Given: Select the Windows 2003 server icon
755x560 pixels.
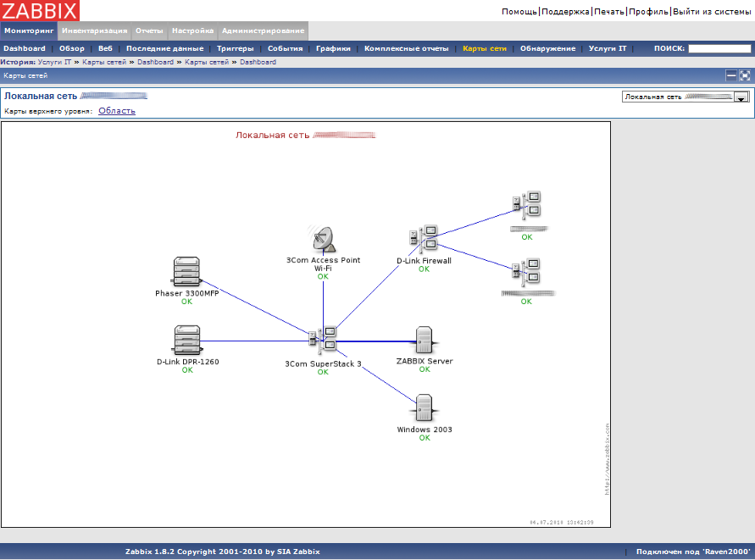Looking at the screenshot, I should coord(425,408).
